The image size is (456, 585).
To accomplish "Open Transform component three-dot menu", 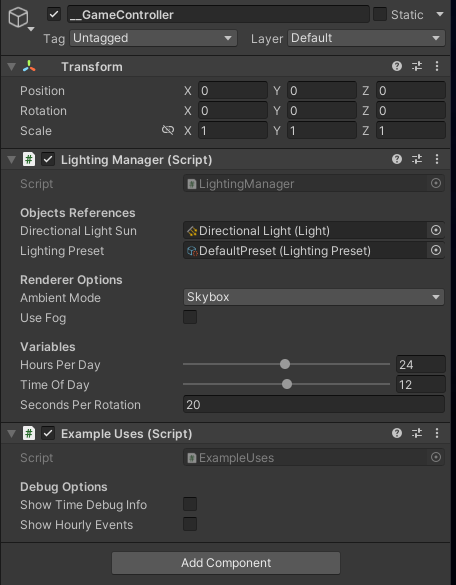I will coord(437,66).
